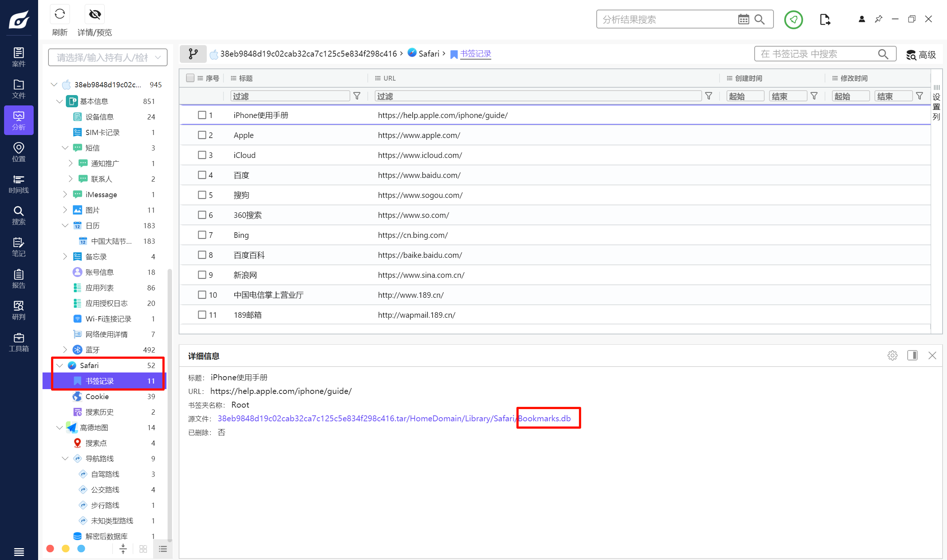Image resolution: width=947 pixels, height=560 pixels.
Task: Click the 书签记录 breadcrumb link
Action: click(x=475, y=54)
